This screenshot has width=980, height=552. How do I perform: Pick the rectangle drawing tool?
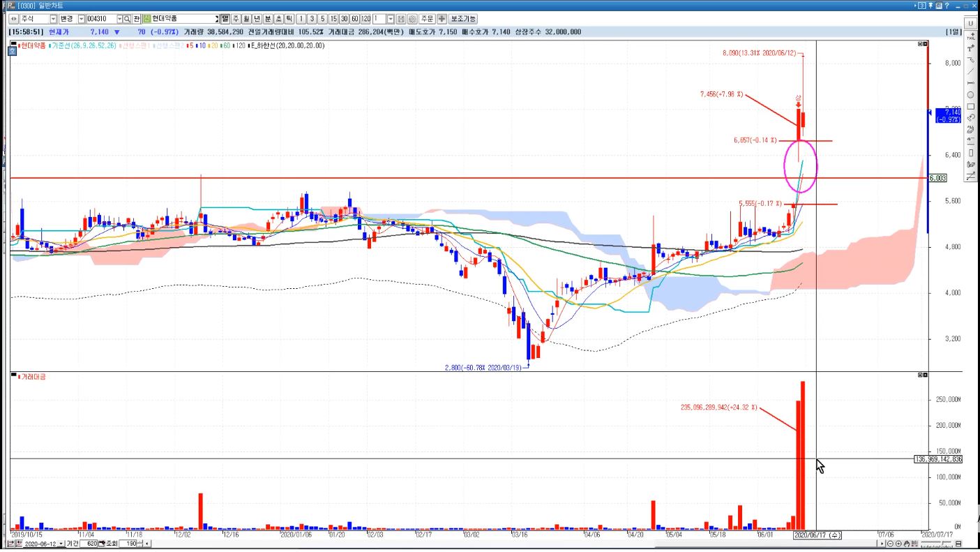point(971,106)
